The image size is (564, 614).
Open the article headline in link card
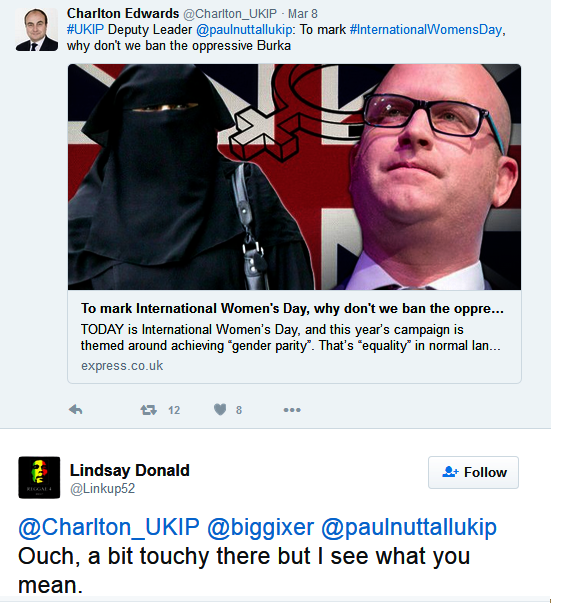tap(292, 309)
